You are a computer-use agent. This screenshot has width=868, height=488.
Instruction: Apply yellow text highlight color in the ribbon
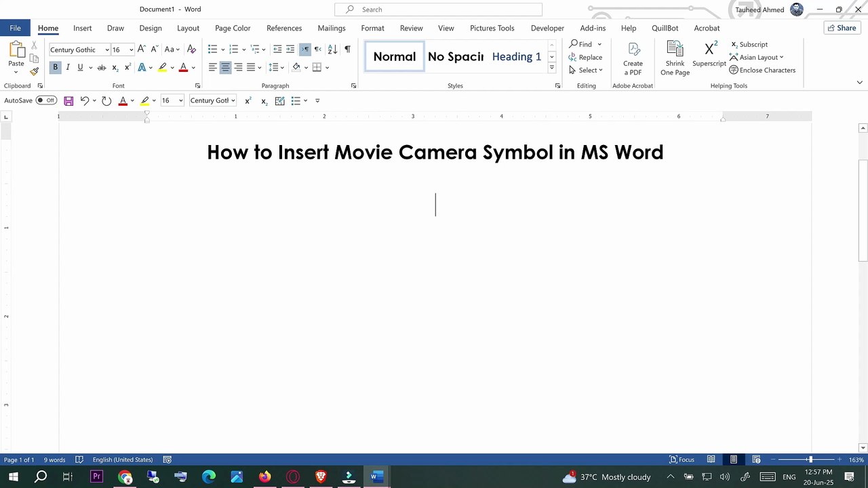[162, 67]
